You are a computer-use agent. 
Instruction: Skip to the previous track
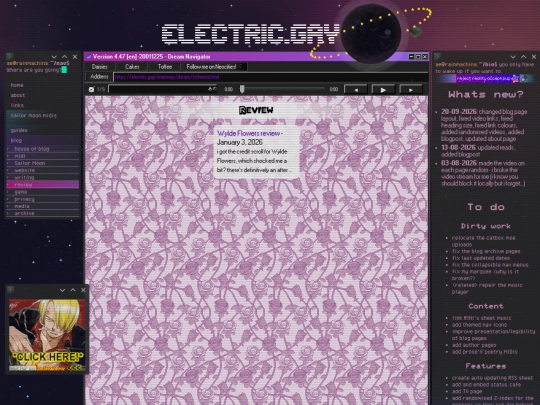click(x=356, y=90)
